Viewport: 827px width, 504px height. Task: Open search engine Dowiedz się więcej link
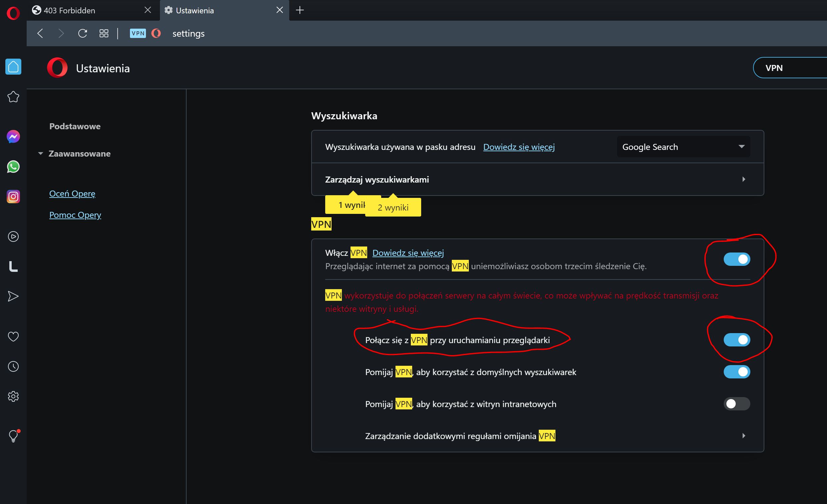[519, 147]
